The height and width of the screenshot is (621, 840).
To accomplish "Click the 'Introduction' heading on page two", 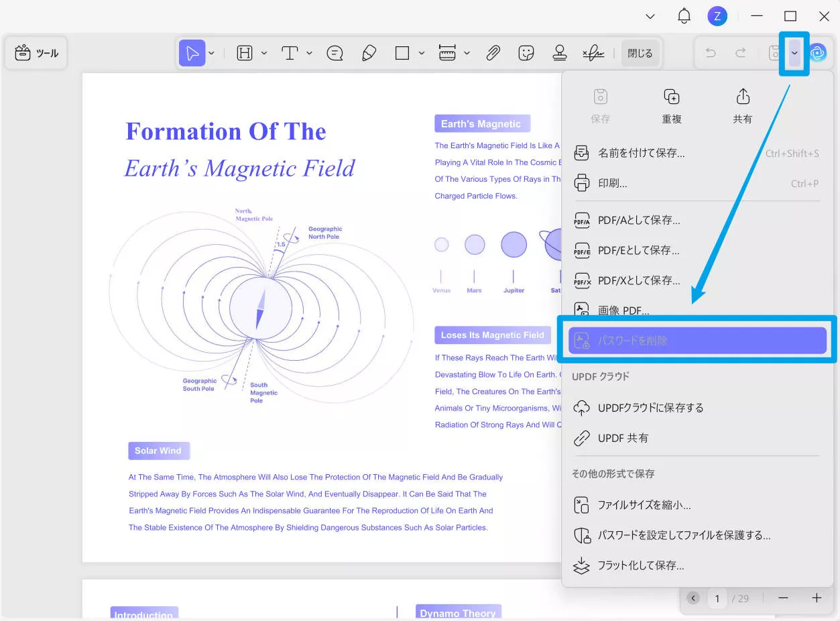I will (x=144, y=613).
